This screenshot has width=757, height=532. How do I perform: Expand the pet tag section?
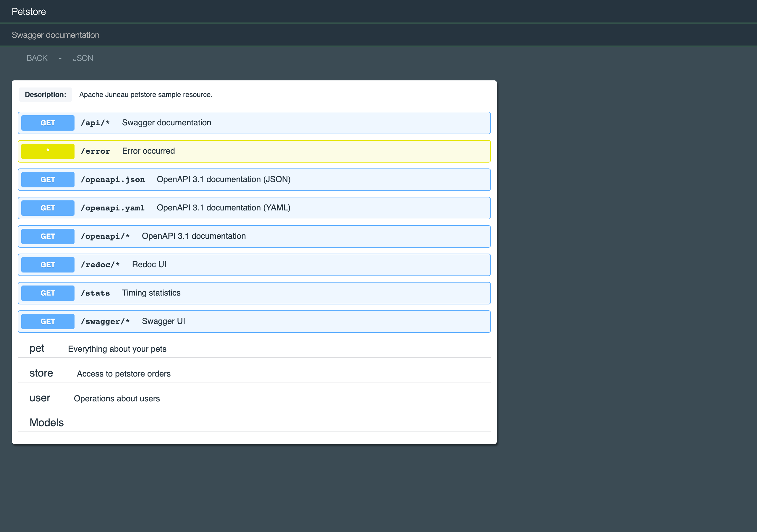[x=254, y=348]
